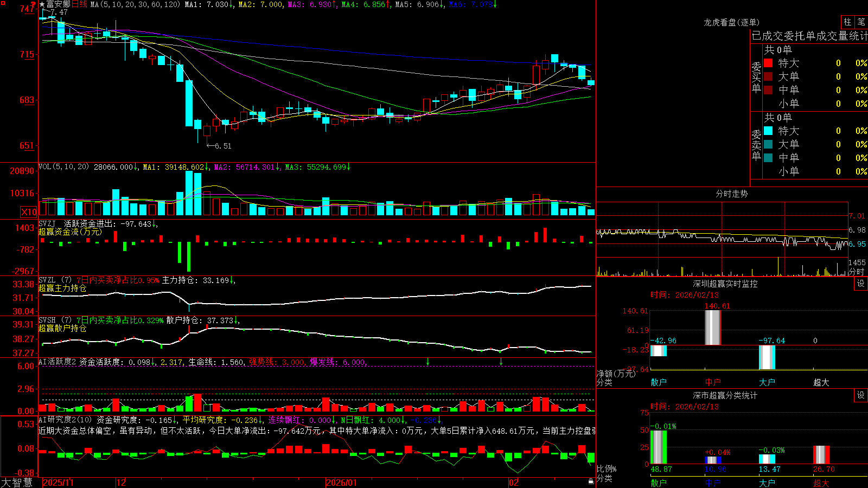Click the AI研究度2(10) indicator label
868x488 pixels.
point(65,420)
